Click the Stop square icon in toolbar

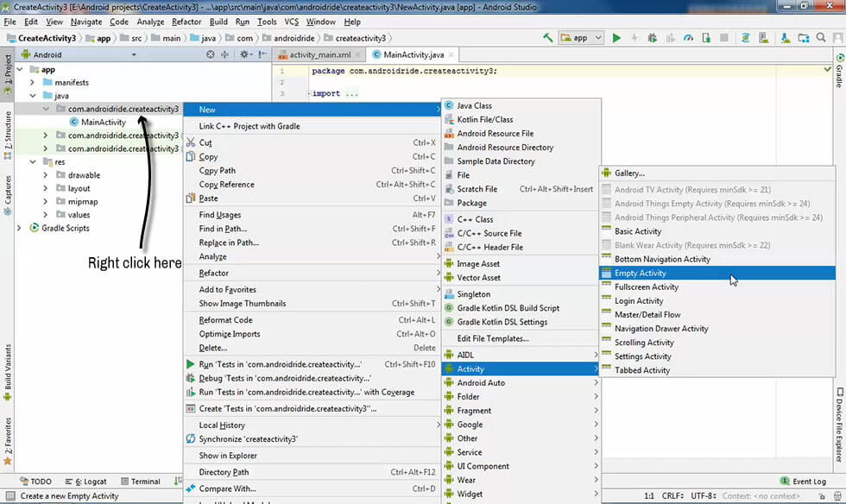coord(724,38)
